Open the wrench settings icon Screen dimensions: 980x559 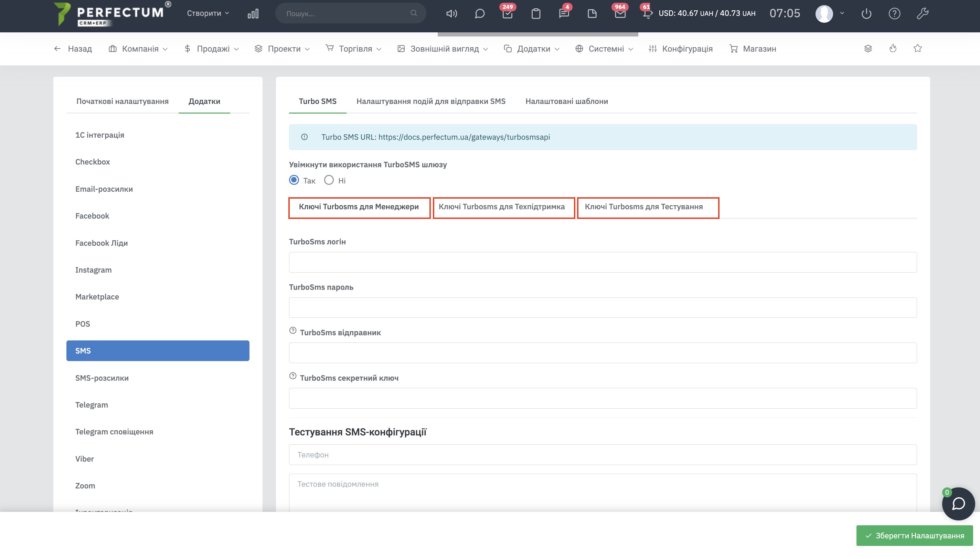click(x=923, y=13)
